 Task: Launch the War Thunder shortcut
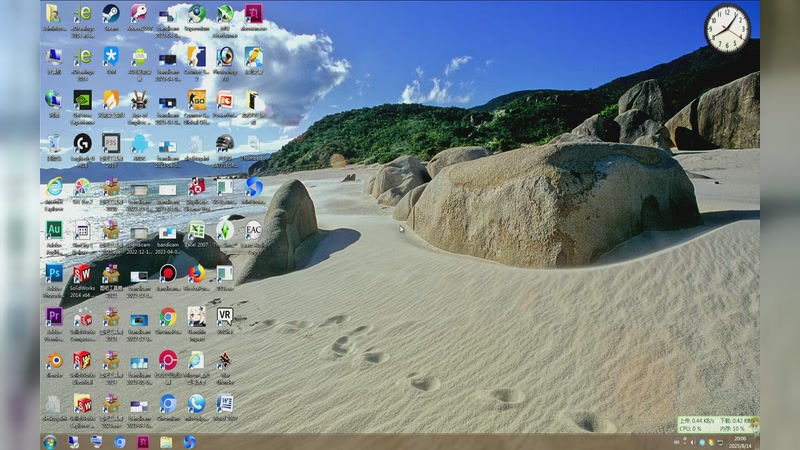(225, 361)
